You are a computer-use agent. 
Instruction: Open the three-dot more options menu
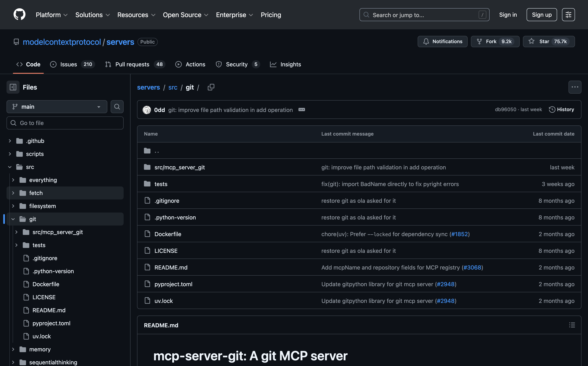click(575, 87)
